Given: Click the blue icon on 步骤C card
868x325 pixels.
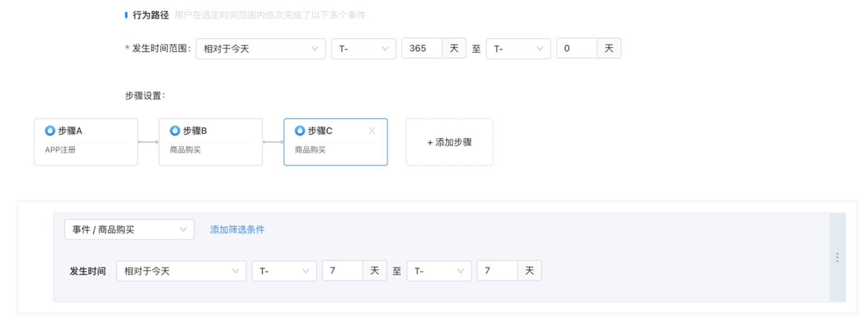Looking at the screenshot, I should pos(300,131).
